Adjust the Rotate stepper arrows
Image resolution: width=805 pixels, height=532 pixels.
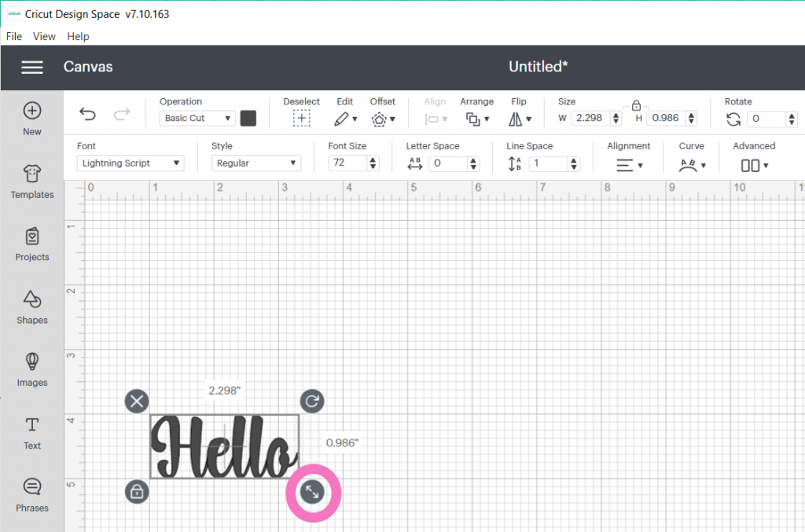pos(792,119)
